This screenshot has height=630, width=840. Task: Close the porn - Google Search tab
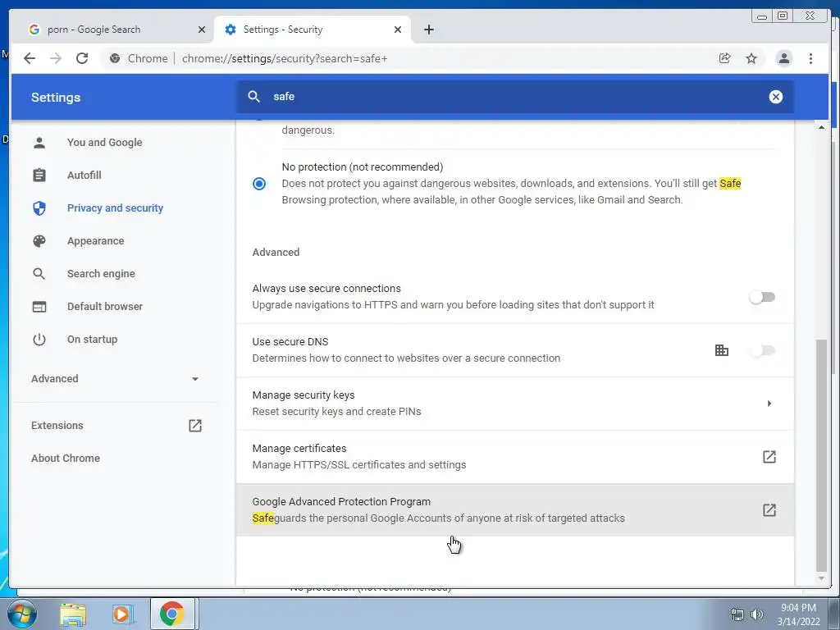click(202, 30)
